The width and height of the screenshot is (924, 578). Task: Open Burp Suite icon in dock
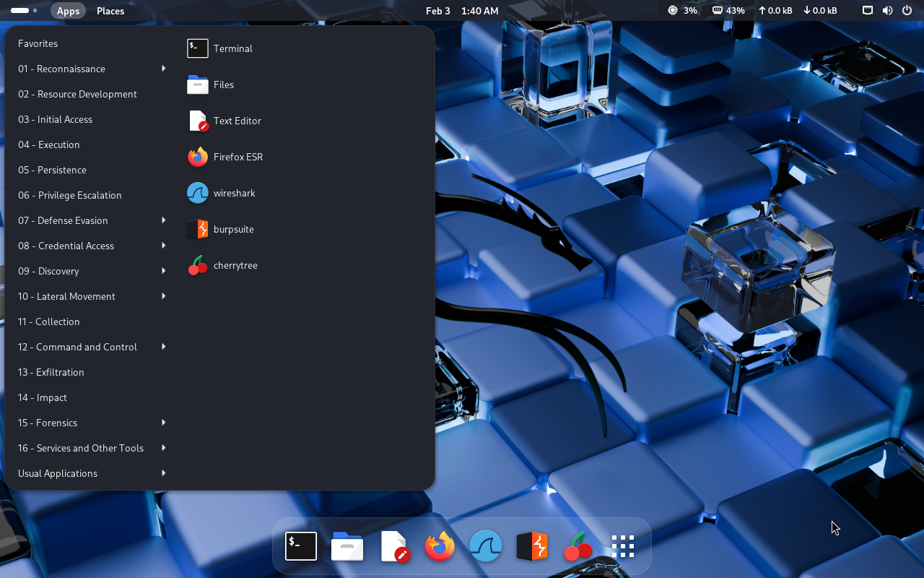pyautogui.click(x=532, y=546)
